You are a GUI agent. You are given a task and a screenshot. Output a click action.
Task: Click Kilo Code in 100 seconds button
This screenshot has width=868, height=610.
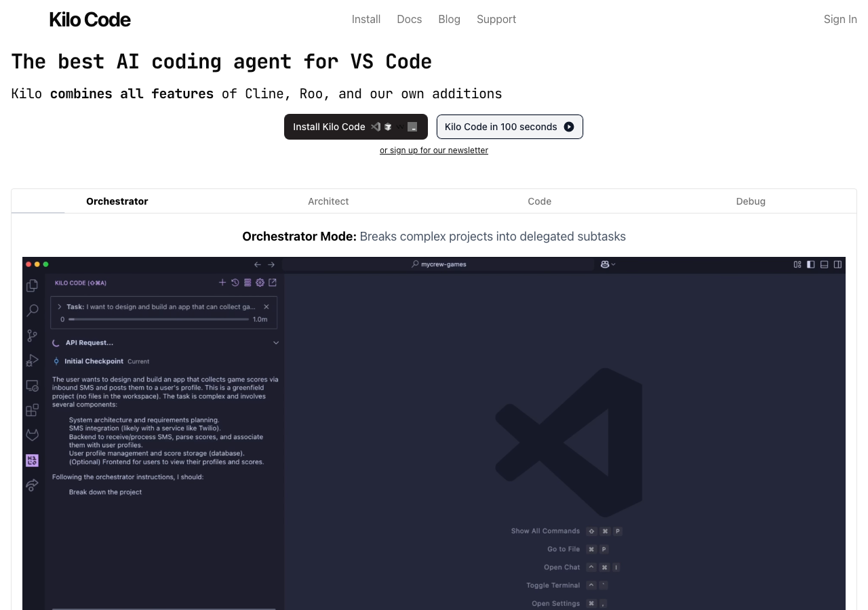click(510, 127)
